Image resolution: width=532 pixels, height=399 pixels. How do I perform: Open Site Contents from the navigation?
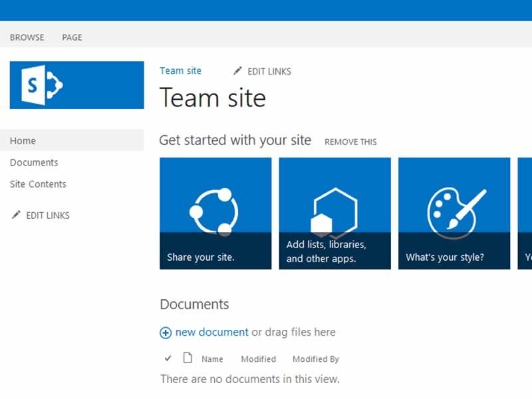click(37, 184)
